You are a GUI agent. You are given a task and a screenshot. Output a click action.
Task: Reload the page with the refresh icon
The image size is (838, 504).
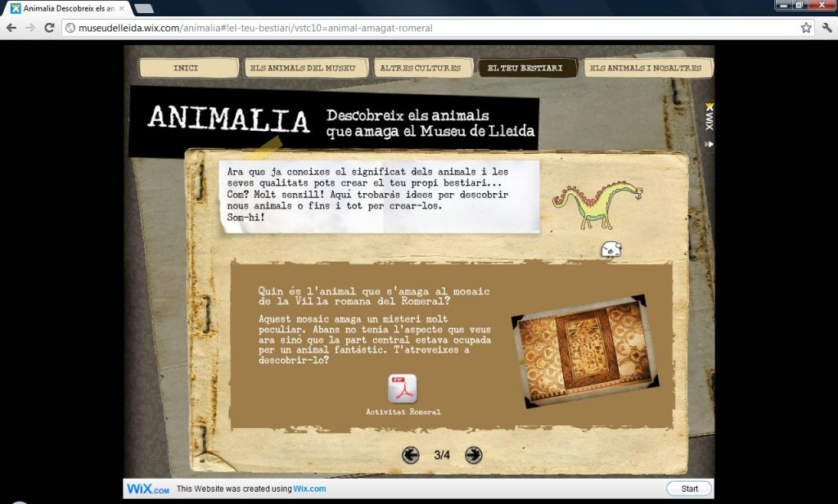(x=49, y=28)
